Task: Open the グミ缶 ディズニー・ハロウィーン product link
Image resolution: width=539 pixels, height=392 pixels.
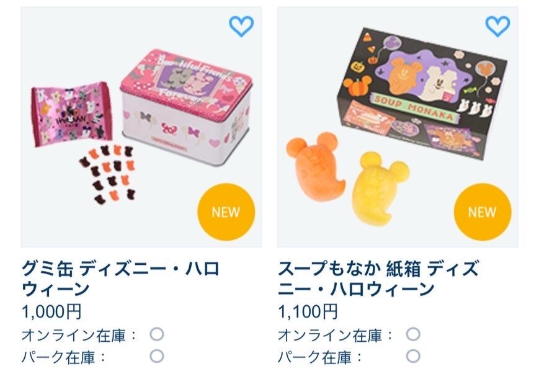Action: click(120, 278)
